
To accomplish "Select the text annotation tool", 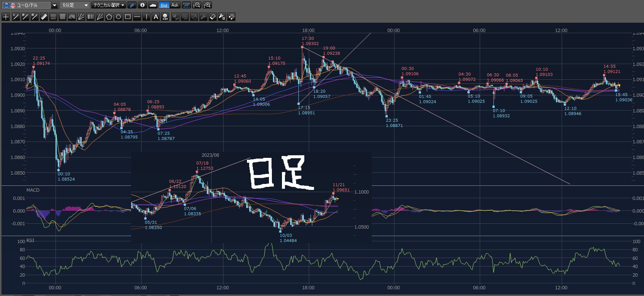I will click(x=156, y=17).
